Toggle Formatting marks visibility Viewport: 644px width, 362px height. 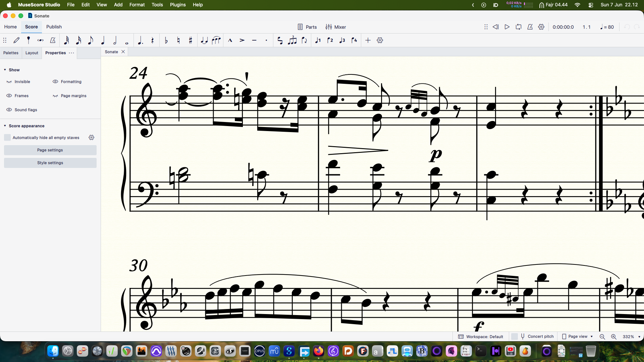click(x=67, y=82)
